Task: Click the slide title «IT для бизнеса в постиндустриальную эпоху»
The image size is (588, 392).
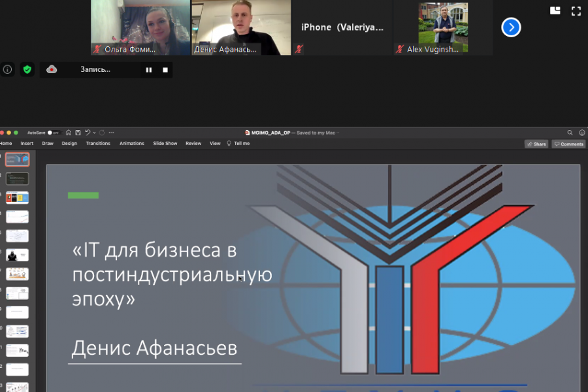Action: [172, 274]
